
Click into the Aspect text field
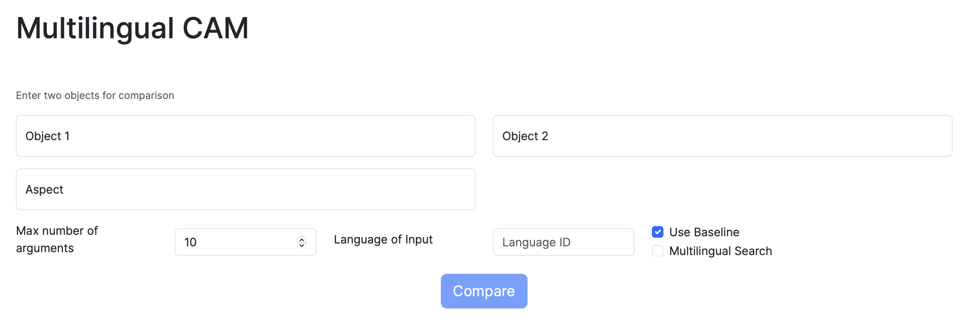[245, 189]
